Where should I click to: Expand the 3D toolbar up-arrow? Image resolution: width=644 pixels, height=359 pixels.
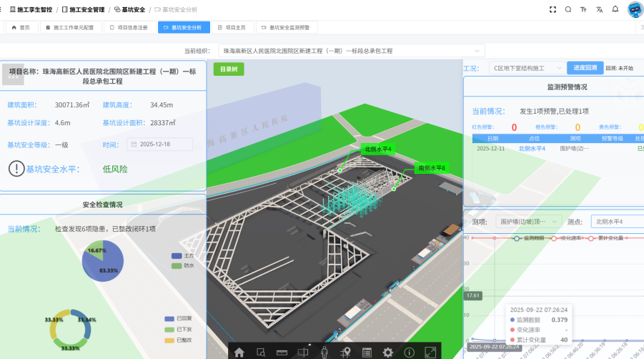pos(309,345)
